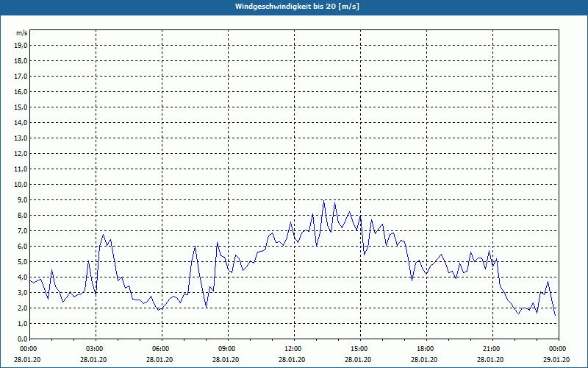The image size is (588, 368).
Task: Click the '6,0' y-axis label
Action: point(23,246)
